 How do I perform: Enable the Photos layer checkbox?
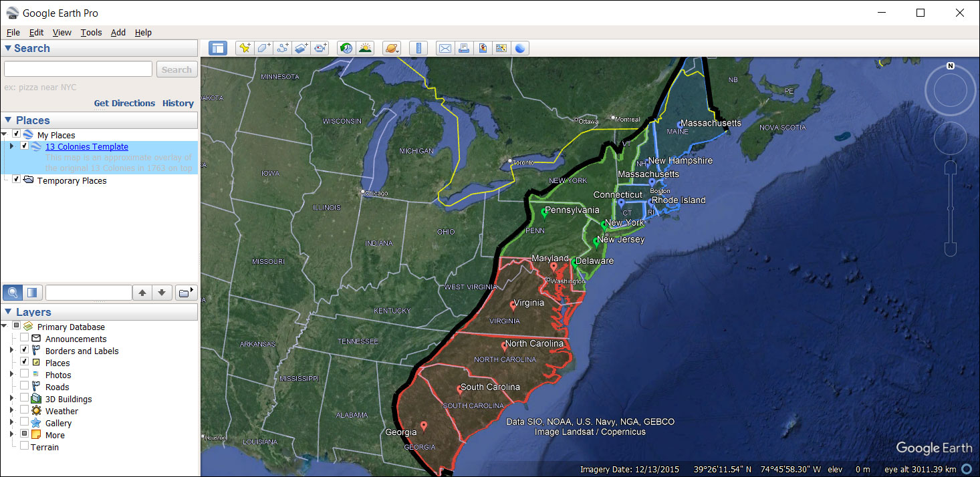click(24, 374)
